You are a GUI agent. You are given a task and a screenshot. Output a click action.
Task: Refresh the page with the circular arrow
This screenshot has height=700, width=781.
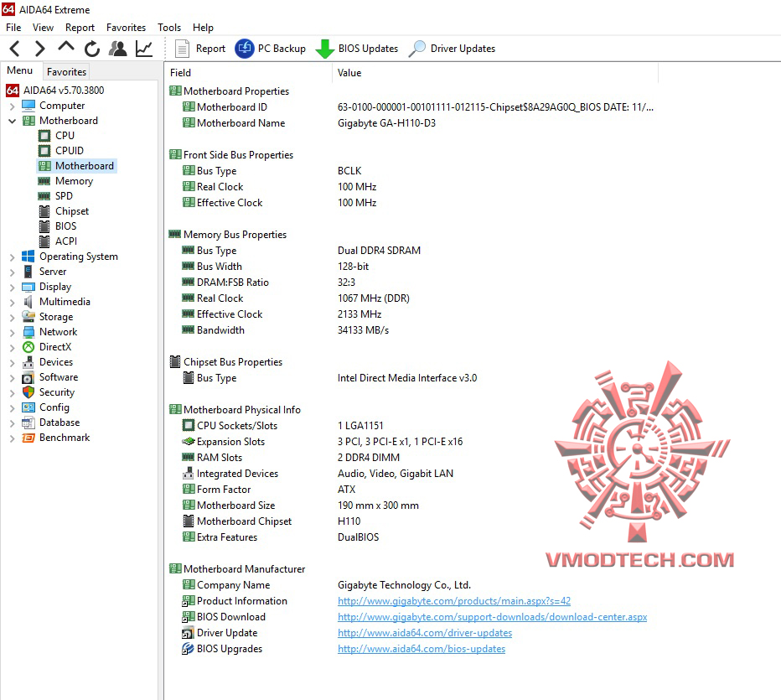(91, 49)
